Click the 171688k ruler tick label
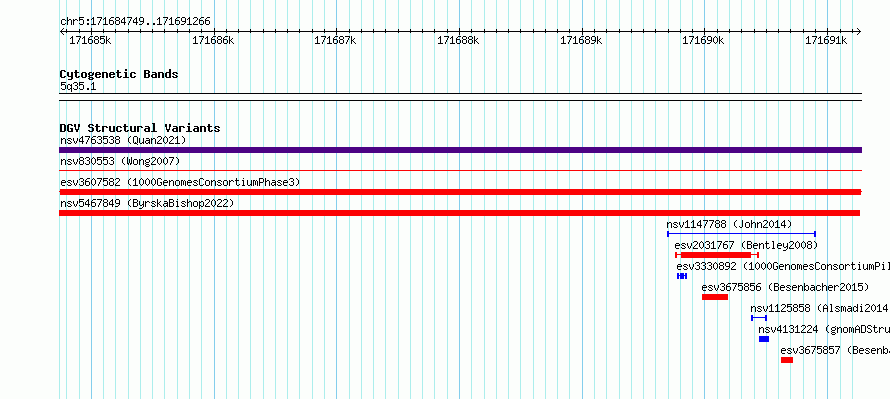The width and height of the screenshot is (890, 399). pyautogui.click(x=458, y=40)
